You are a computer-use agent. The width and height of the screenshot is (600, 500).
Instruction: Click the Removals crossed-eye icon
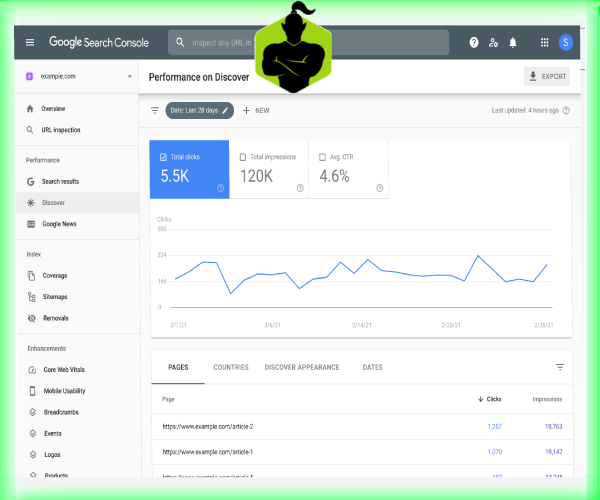point(32,318)
